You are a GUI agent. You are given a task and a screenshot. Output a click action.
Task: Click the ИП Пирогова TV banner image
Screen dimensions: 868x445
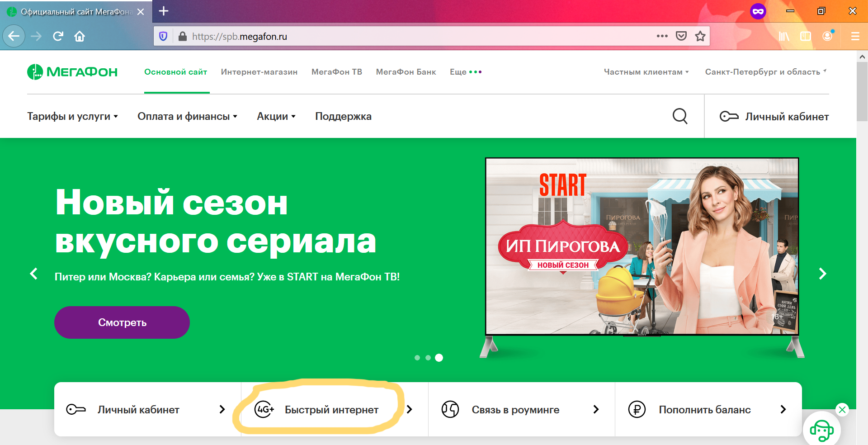click(642, 246)
